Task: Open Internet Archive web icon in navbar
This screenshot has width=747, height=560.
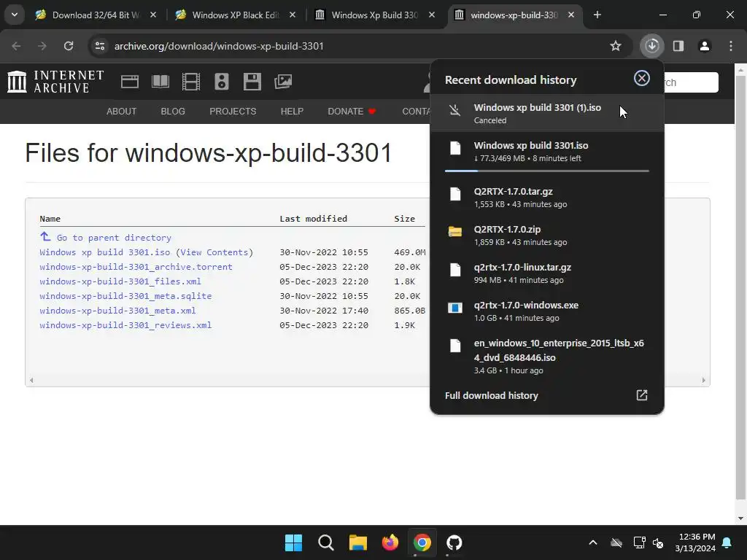Action: click(130, 82)
